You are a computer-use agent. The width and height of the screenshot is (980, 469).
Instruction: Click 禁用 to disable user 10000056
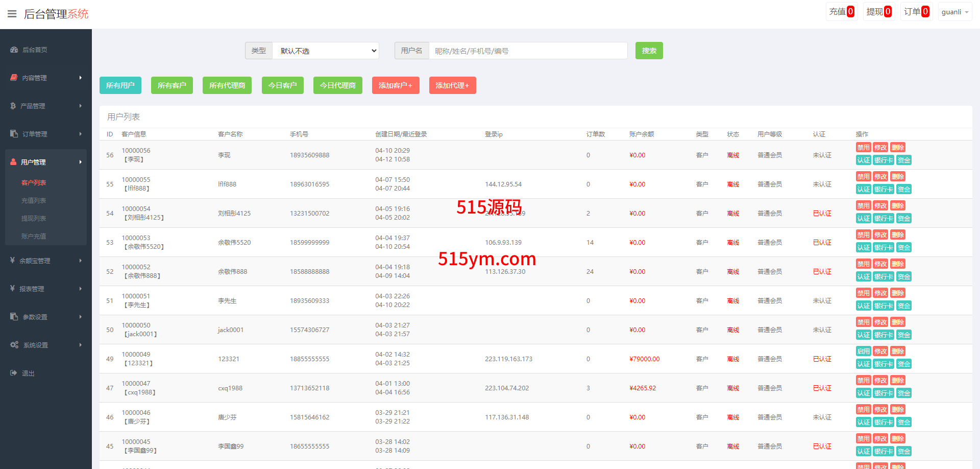coord(863,148)
